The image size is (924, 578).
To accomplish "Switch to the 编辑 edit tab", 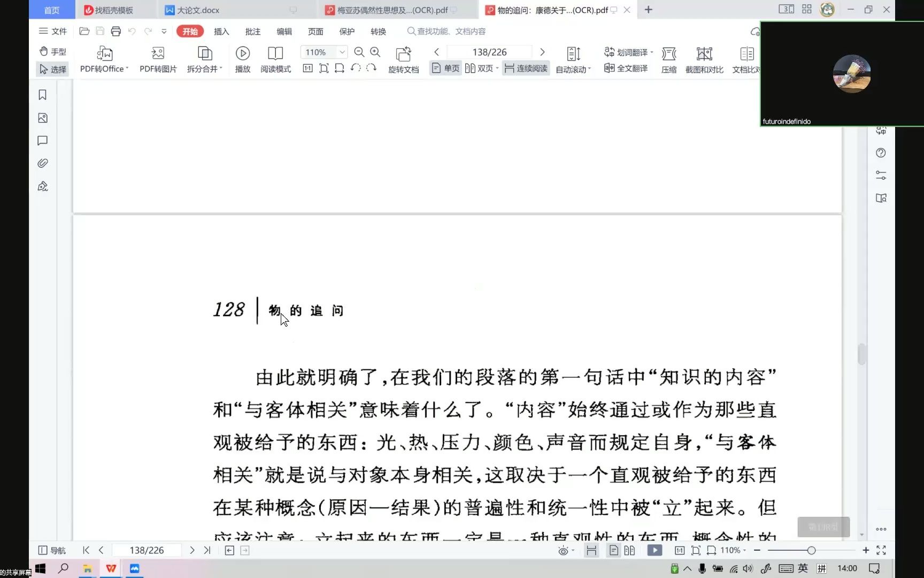I will [284, 32].
